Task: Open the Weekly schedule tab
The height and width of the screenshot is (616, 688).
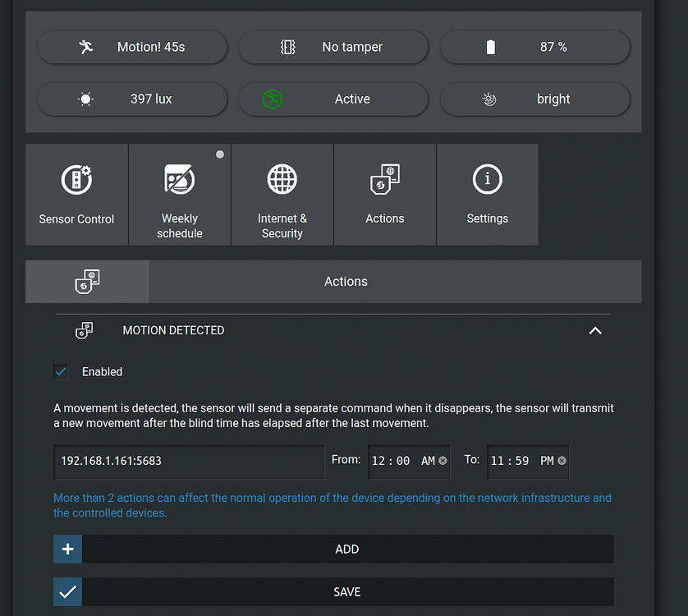Action: [x=179, y=195]
